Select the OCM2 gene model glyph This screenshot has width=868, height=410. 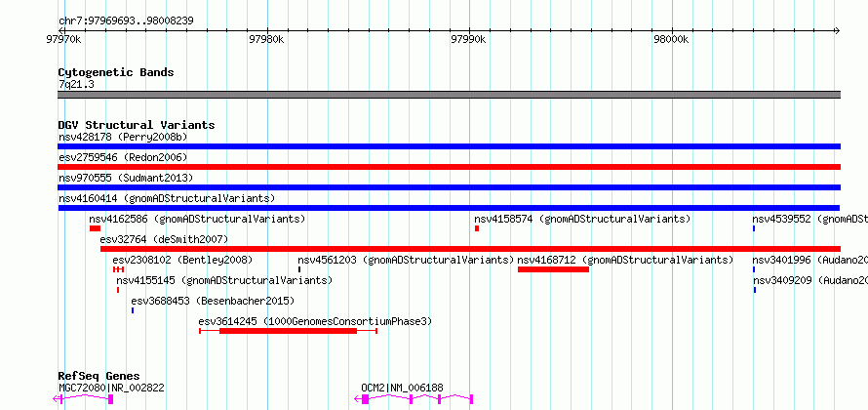pyautogui.click(x=414, y=399)
